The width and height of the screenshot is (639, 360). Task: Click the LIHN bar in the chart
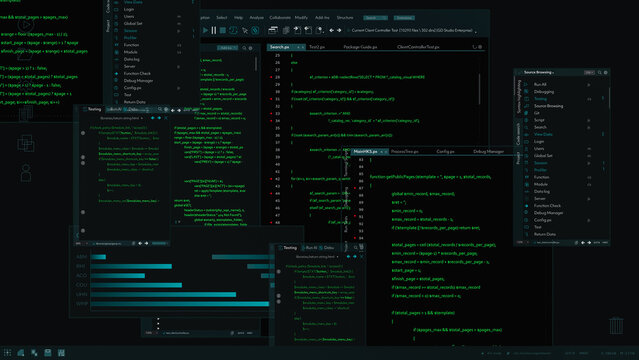pyautogui.click(x=163, y=294)
